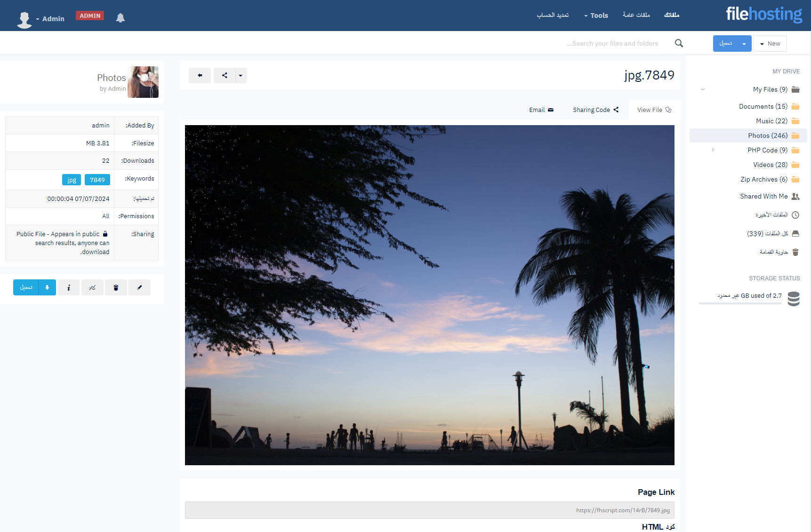Collapse the My Files tree chevron
Image resolution: width=811 pixels, height=532 pixels.
tap(703, 89)
